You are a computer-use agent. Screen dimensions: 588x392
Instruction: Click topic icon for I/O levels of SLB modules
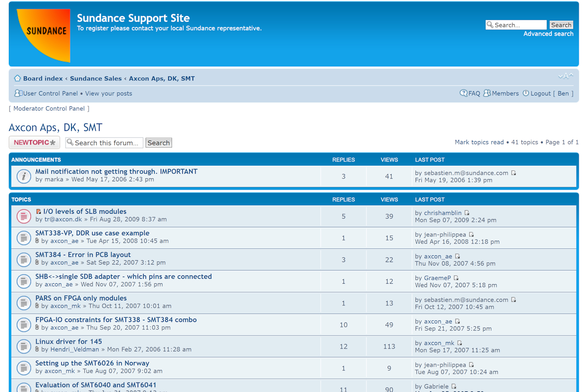click(x=24, y=216)
